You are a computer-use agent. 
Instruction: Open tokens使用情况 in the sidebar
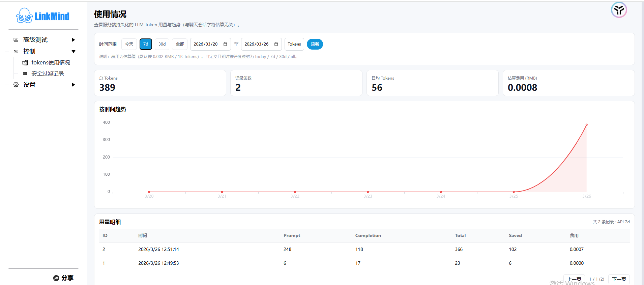click(51, 63)
